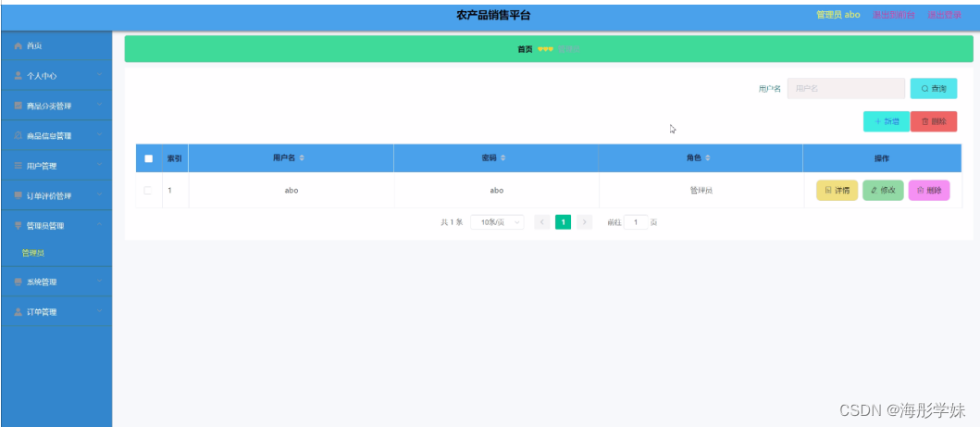Expand the 系统管理 chevron
Screen dimensions: 980x427
pyautogui.click(x=99, y=282)
